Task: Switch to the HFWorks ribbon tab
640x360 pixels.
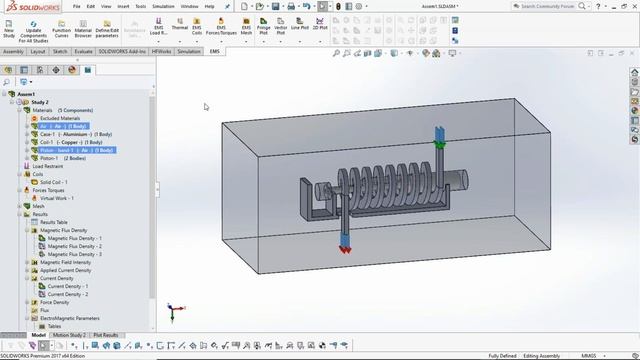Action: [161, 51]
